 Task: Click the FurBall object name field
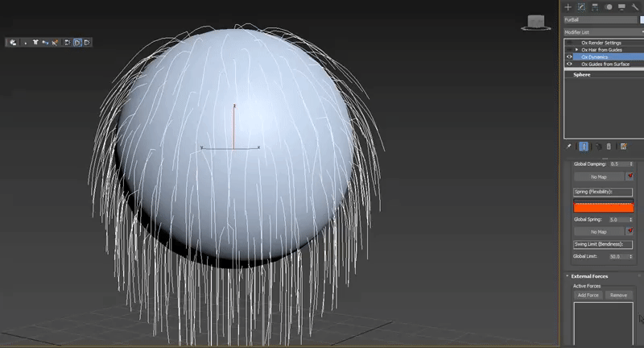[600, 19]
